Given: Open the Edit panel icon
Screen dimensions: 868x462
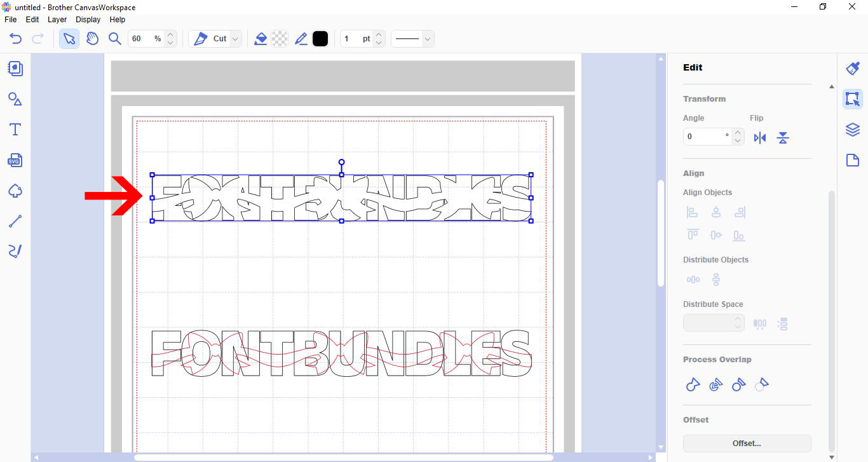Looking at the screenshot, I should pyautogui.click(x=853, y=99).
